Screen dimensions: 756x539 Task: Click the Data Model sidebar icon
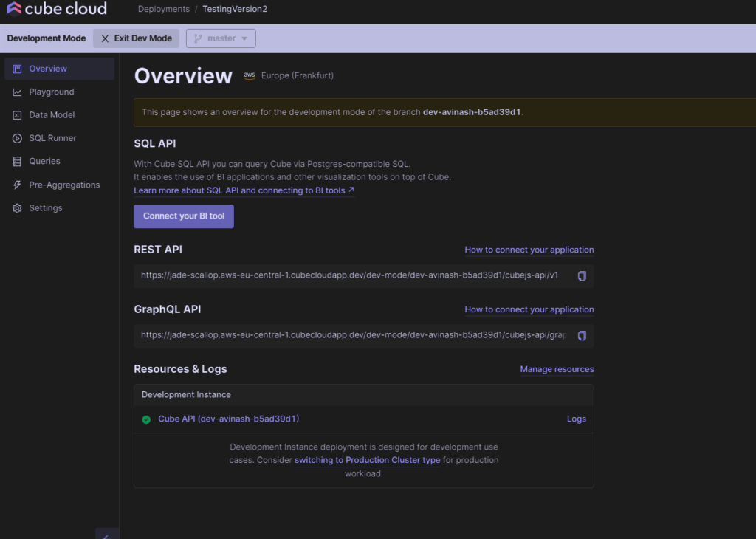pos(17,115)
